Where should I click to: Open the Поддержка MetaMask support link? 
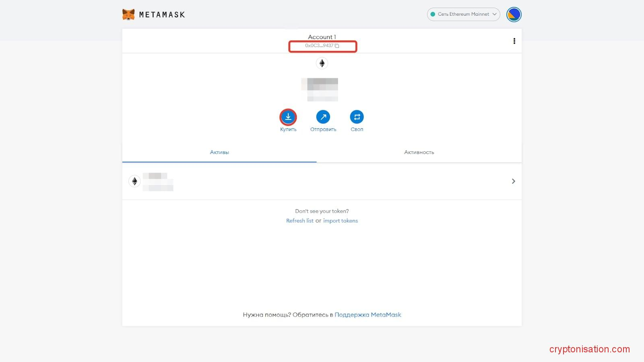(368, 315)
